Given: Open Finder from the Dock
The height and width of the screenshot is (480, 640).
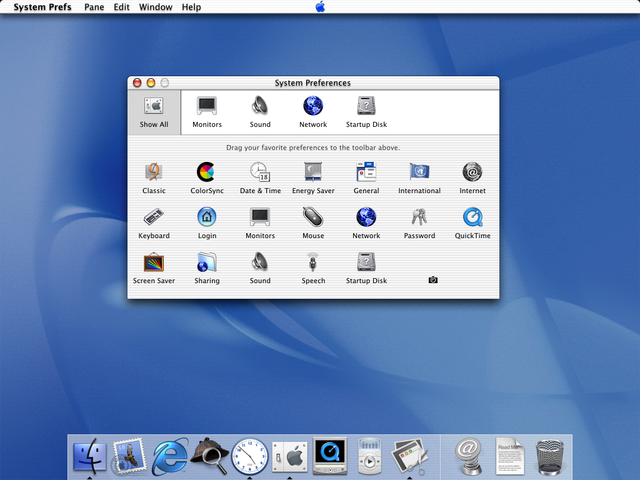Looking at the screenshot, I should (x=89, y=456).
